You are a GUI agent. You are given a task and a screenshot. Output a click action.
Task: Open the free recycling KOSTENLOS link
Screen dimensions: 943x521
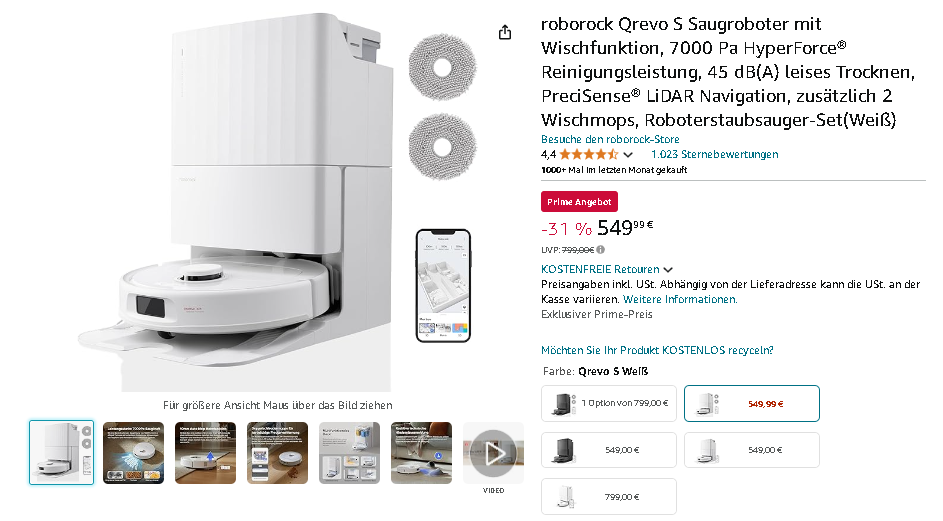pos(657,350)
